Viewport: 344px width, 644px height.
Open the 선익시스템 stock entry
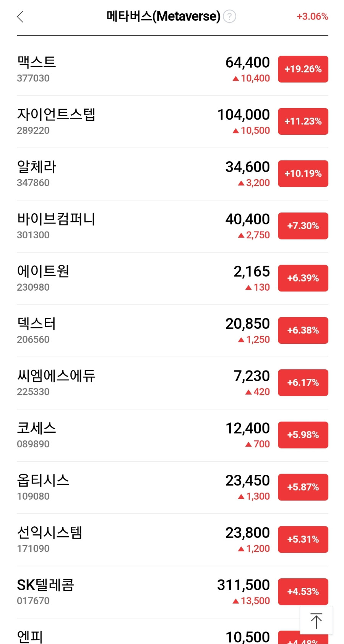pyautogui.click(x=172, y=540)
